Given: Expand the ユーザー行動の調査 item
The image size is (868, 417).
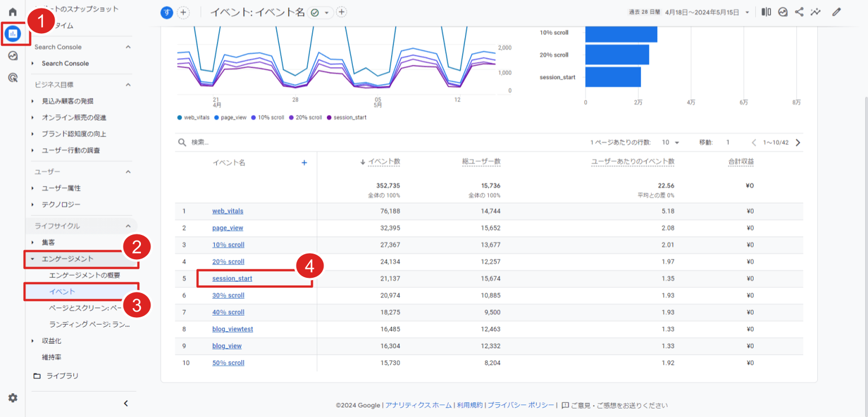Looking at the screenshot, I should click(32, 150).
